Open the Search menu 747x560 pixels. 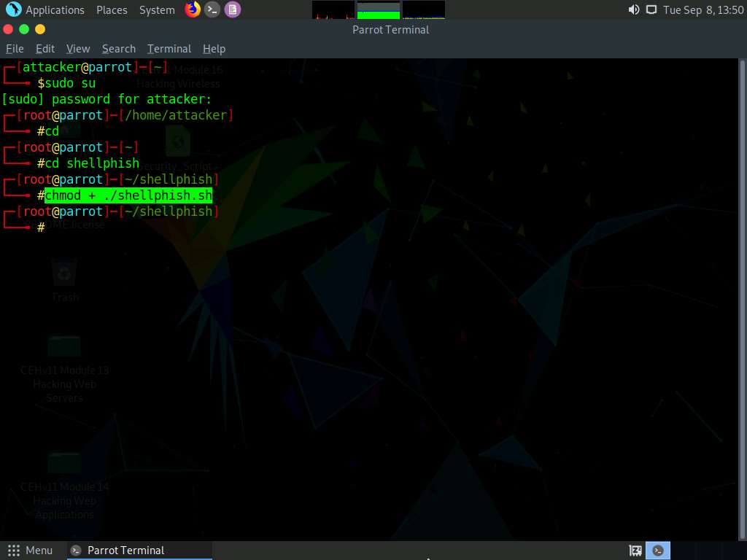(119, 49)
